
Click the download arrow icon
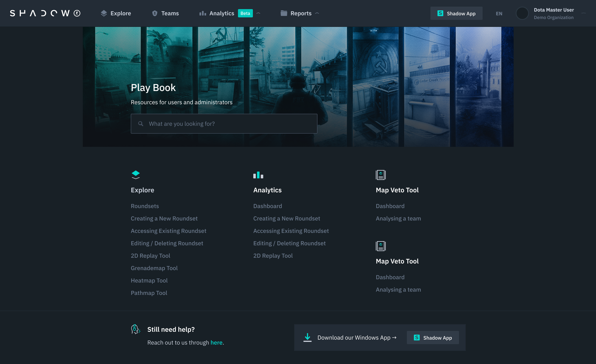308,337
